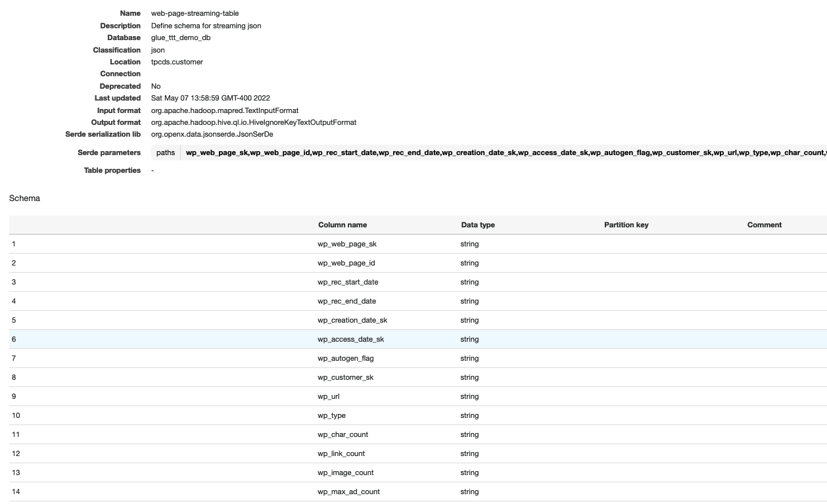
Task: Select column wp_creation_date_sk
Action: coord(352,320)
